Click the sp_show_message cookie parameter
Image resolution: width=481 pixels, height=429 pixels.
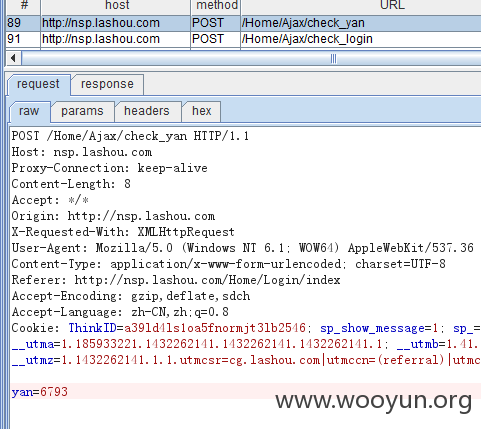[379, 328]
